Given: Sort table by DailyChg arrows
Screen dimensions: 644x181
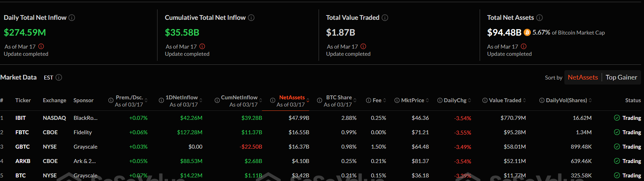Looking at the screenshot, I should [x=470, y=100].
